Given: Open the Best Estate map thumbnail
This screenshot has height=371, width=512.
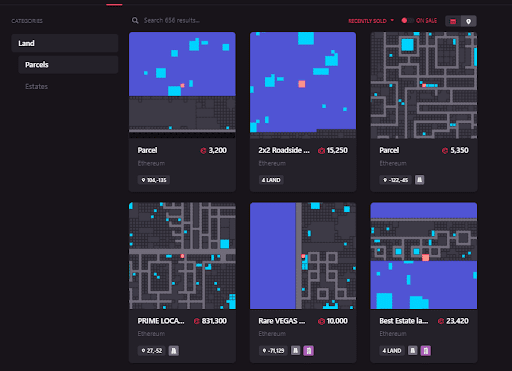Looking at the screenshot, I should tap(424, 256).
